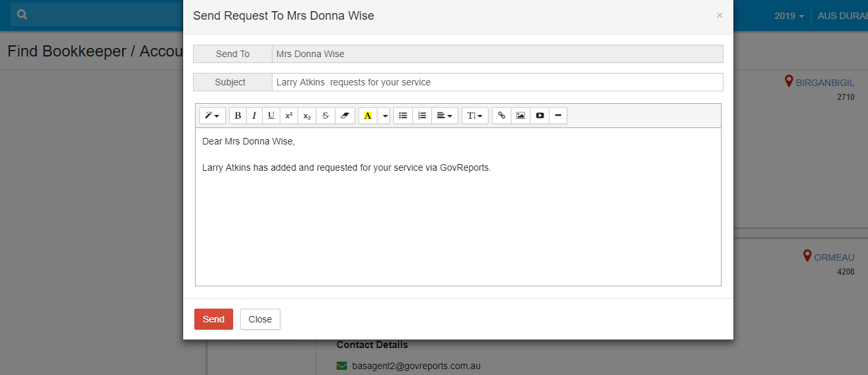Apply superscript formatting
The image size is (868, 375).
click(x=289, y=116)
